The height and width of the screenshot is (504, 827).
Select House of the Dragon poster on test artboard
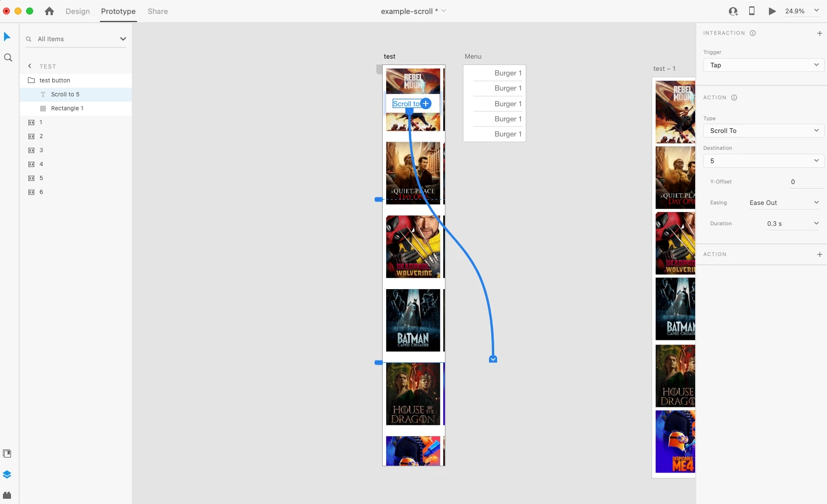click(413, 394)
